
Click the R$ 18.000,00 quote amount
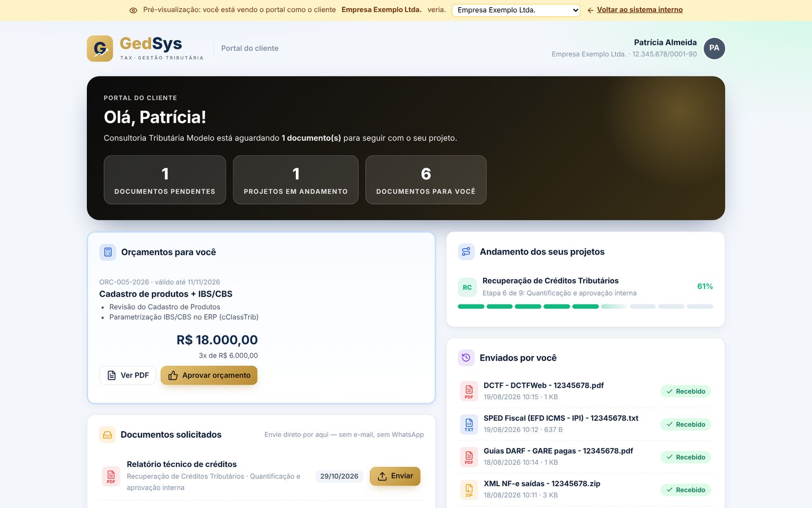217,340
